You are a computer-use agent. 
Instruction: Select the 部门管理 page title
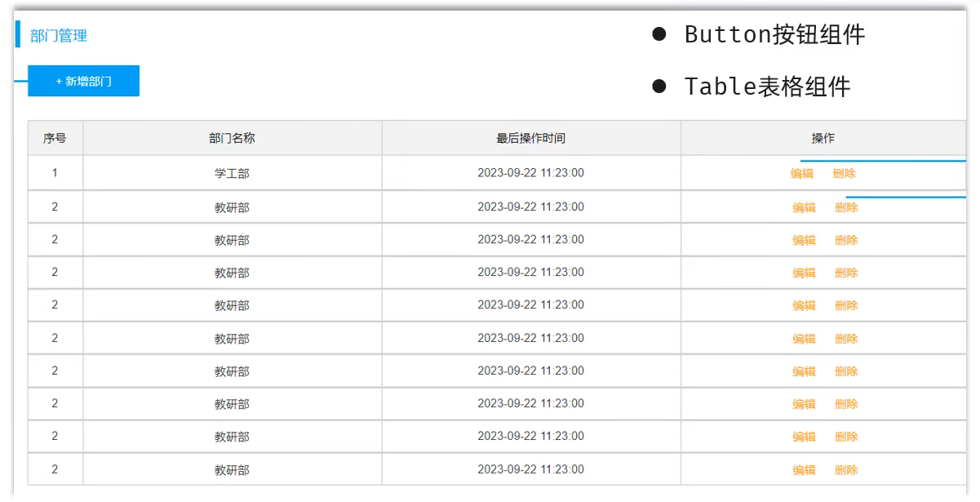[x=59, y=35]
